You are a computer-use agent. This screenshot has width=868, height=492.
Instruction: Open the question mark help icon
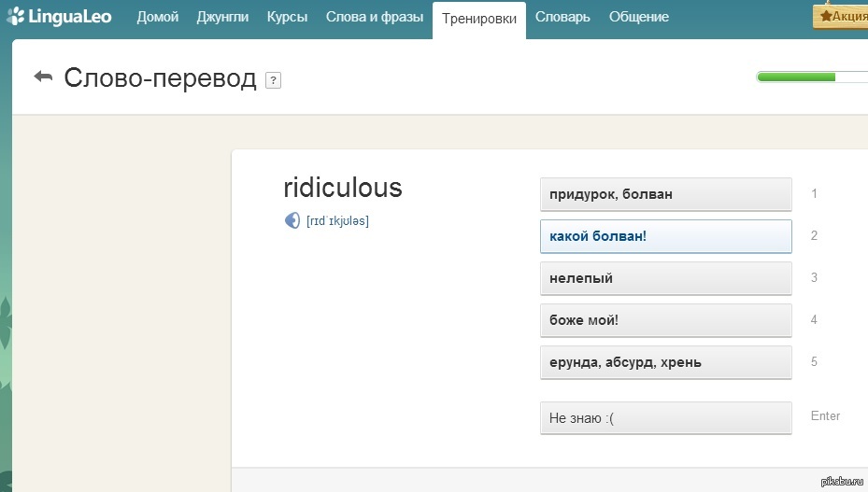coord(273,80)
